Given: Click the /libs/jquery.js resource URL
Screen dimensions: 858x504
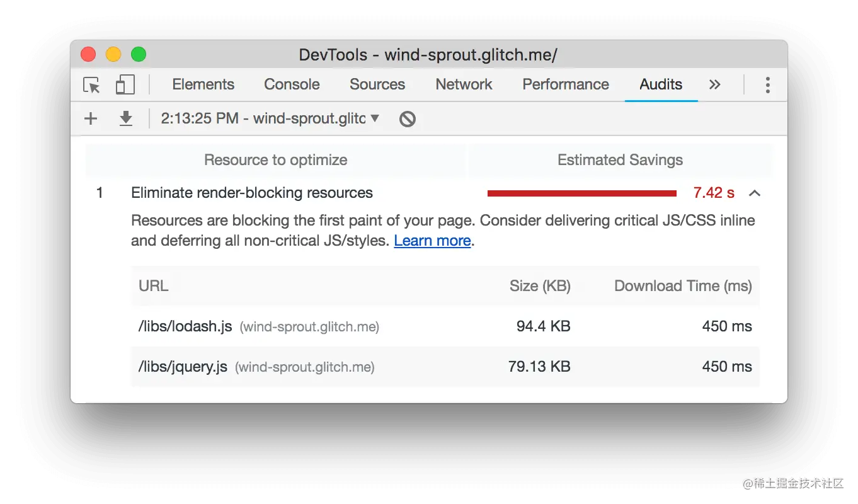Looking at the screenshot, I should pos(183,367).
